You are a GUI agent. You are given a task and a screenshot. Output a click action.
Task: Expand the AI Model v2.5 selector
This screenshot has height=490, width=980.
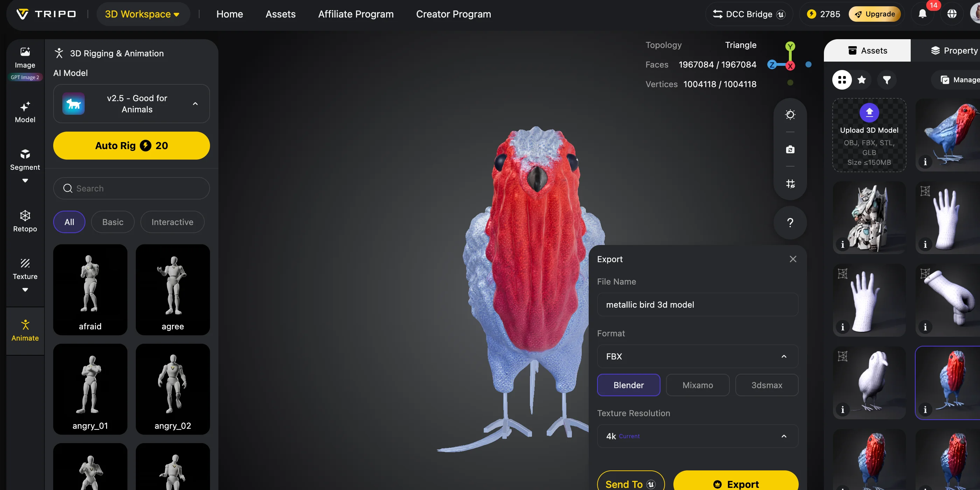(131, 104)
